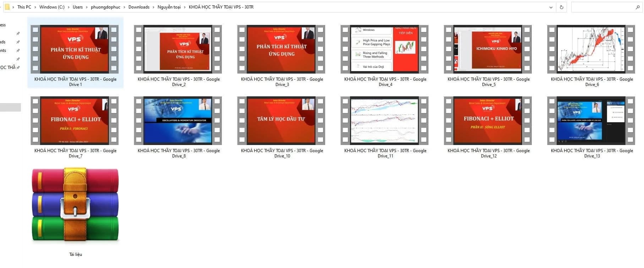Expand chevron after 'Nguyễn toại' breadcrumb
This screenshot has width=644, height=268.
pos(185,7)
